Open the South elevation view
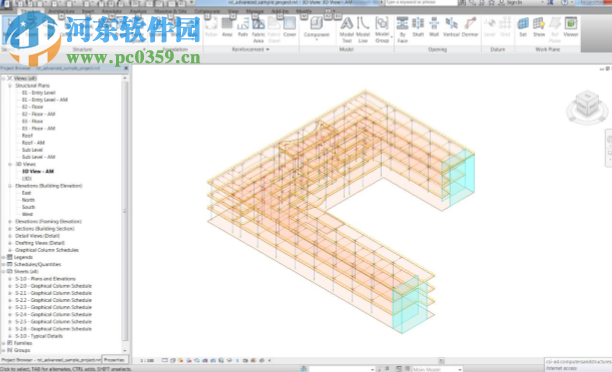The image size is (612, 372). point(28,207)
